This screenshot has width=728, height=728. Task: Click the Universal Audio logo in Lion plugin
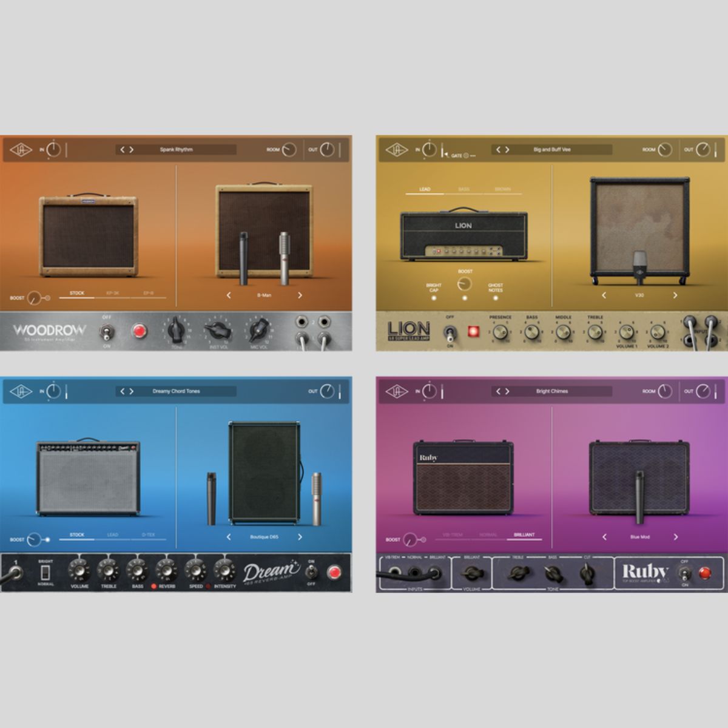(397, 149)
